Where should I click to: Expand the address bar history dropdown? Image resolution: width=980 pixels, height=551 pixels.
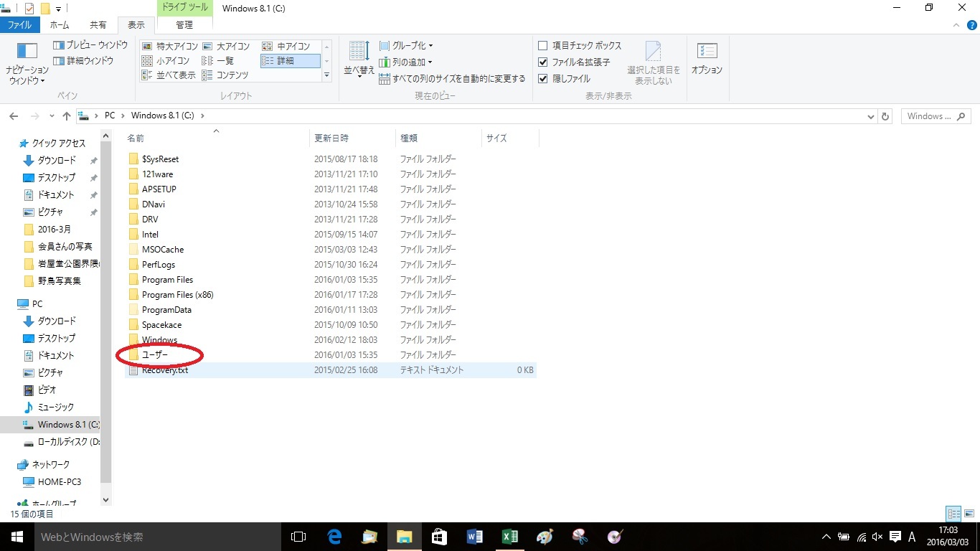871,116
